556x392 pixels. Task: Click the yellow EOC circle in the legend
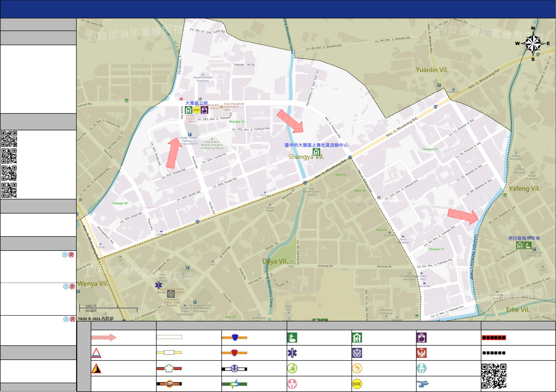tap(357, 384)
